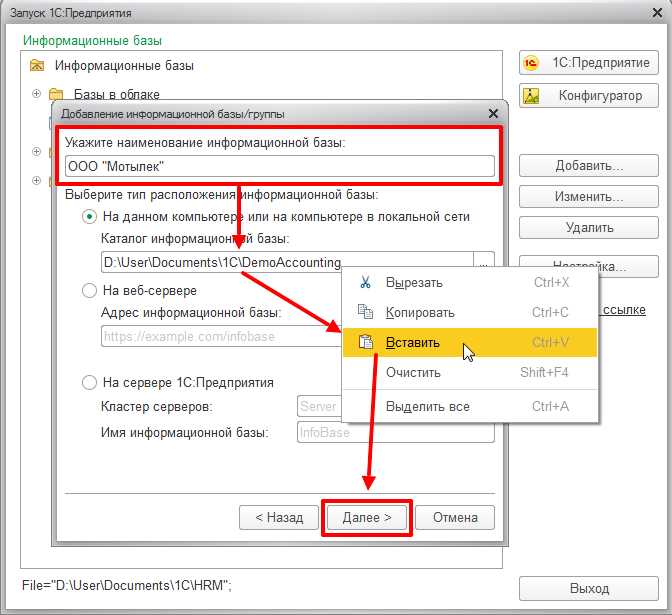This screenshot has width=672, height=615.
Task: Select the На данном компьютере radio option
Action: coord(89,216)
